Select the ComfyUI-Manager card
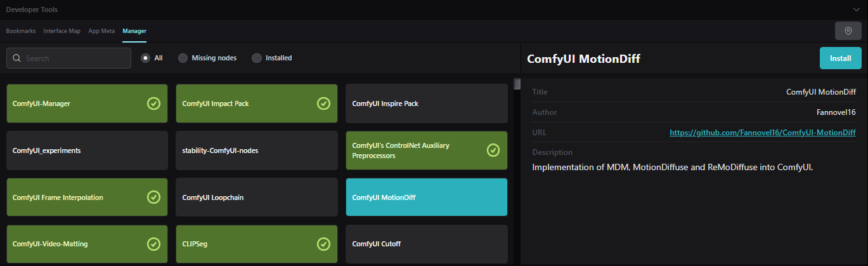Screen dimensions: 868x266 click(87, 103)
